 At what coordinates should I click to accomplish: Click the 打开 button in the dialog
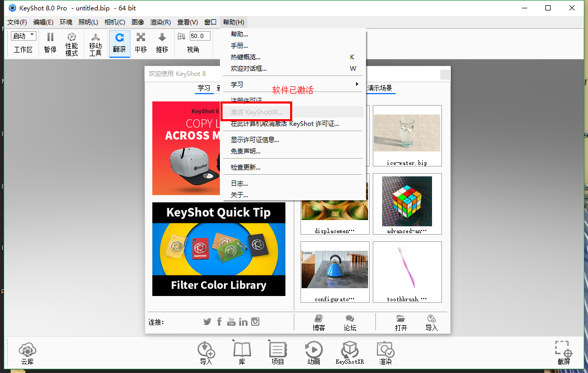[x=400, y=323]
